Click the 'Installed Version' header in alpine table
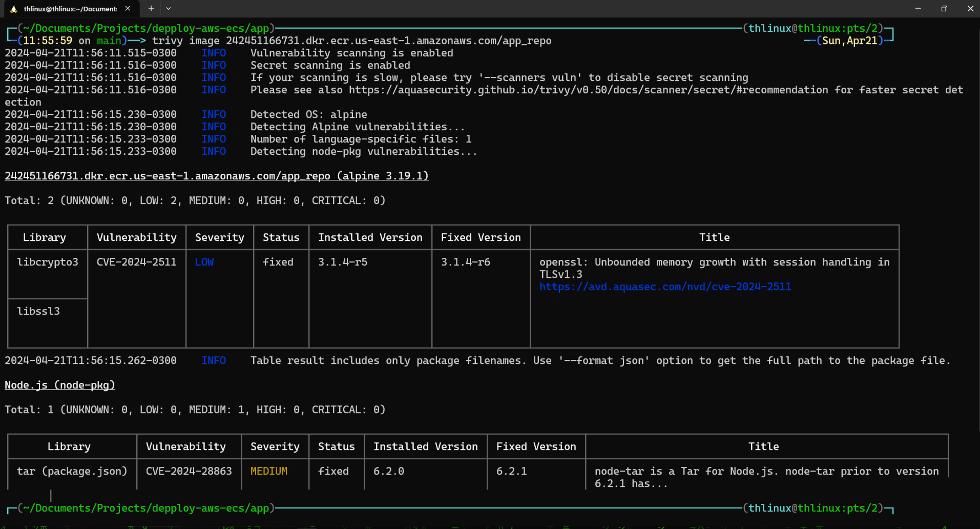The width and height of the screenshot is (980, 529). pyautogui.click(x=370, y=237)
